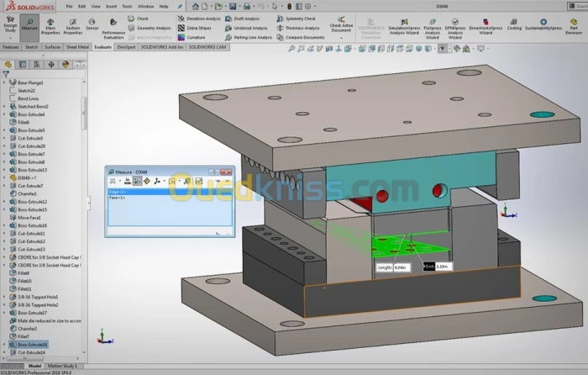Expand the Base-Flange1 feature
588x375 pixels.
coord(4,82)
